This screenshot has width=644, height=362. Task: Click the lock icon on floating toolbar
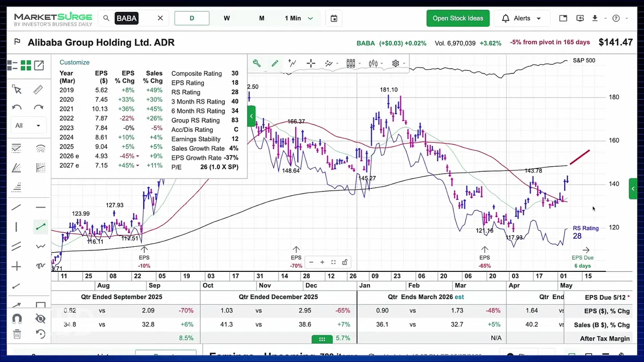pos(345,262)
